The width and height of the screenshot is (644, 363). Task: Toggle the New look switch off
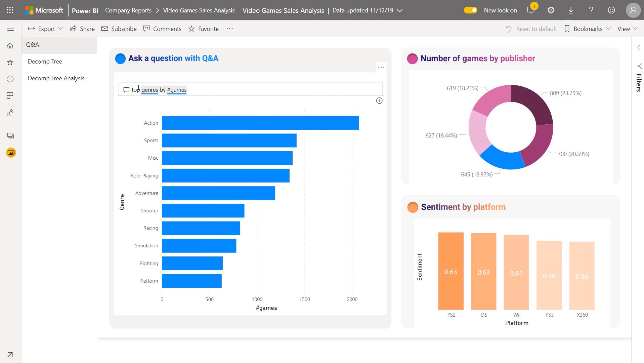470,10
